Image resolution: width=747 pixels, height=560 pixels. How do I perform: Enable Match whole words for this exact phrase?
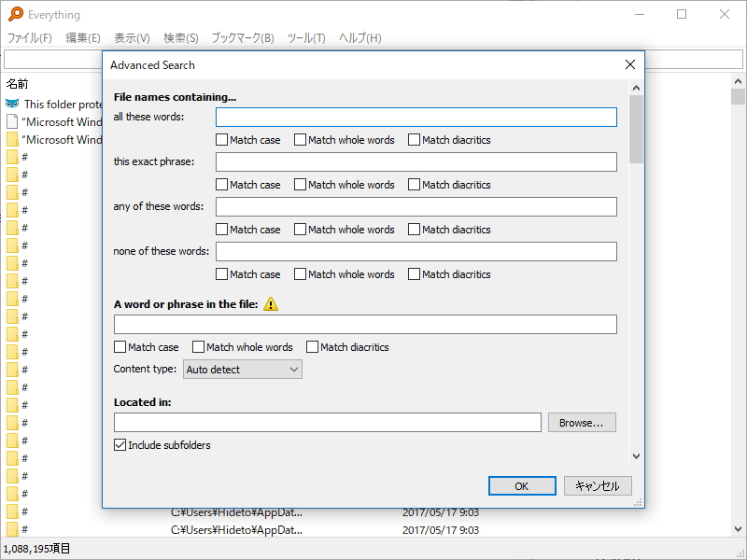[x=300, y=184]
